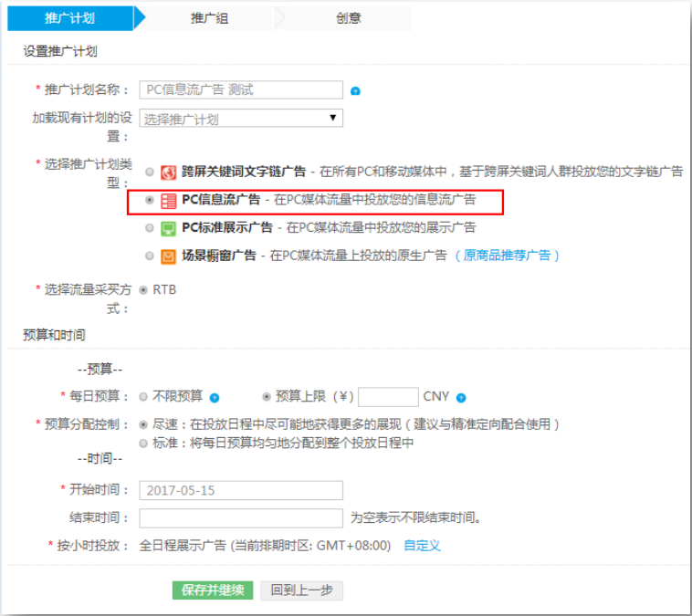This screenshot has width=692, height=616.
Task: Click the budget limit amount input box
Action: click(388, 397)
